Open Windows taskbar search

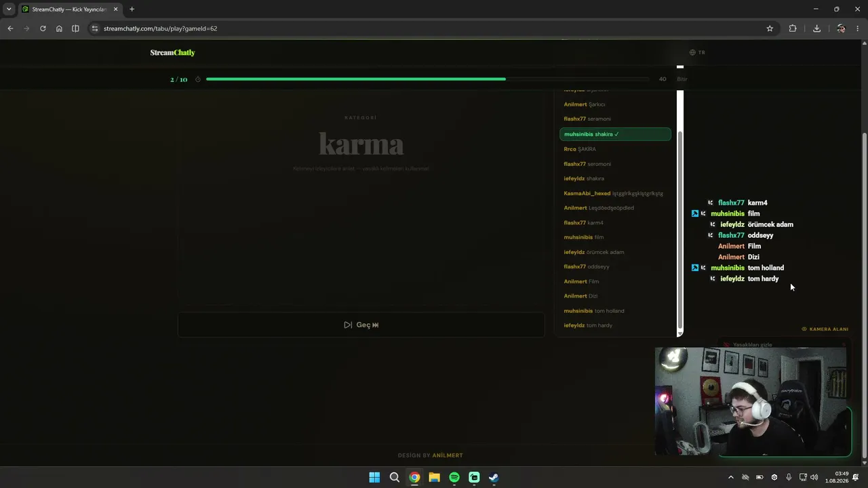(x=394, y=477)
